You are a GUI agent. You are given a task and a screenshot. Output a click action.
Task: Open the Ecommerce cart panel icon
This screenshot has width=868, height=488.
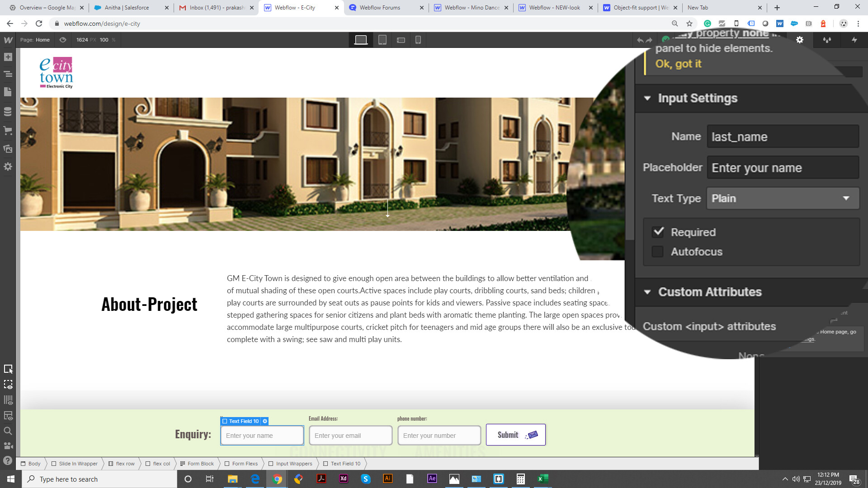(8, 131)
